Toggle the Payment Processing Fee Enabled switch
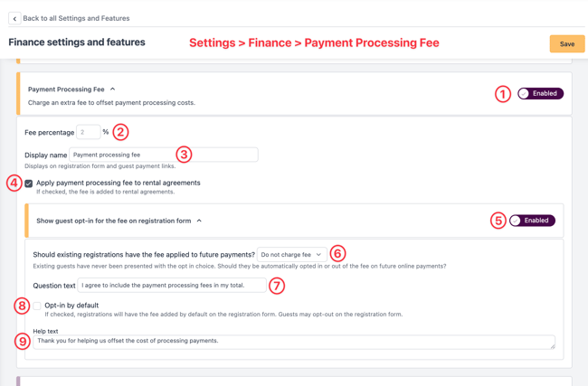The height and width of the screenshot is (386, 588). tap(540, 93)
